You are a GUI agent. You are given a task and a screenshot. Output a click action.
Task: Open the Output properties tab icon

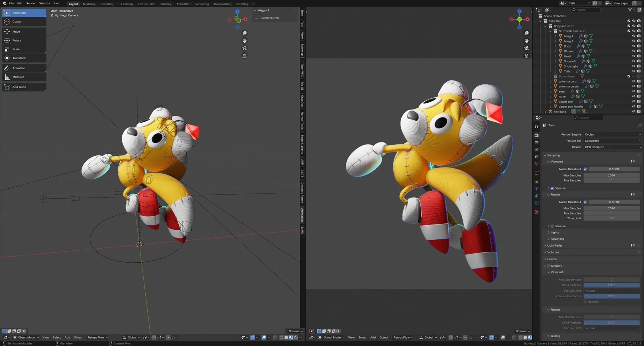(x=537, y=142)
